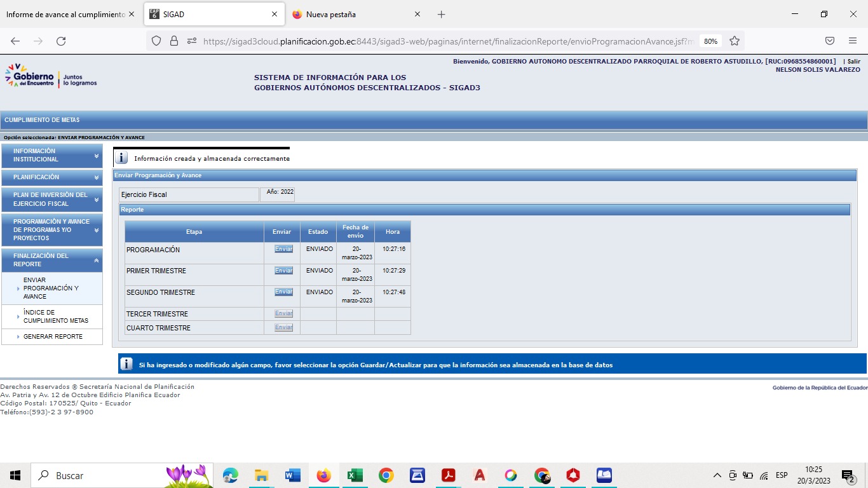Expand the Planificación sidebar section
The image size is (868, 488).
[51, 177]
